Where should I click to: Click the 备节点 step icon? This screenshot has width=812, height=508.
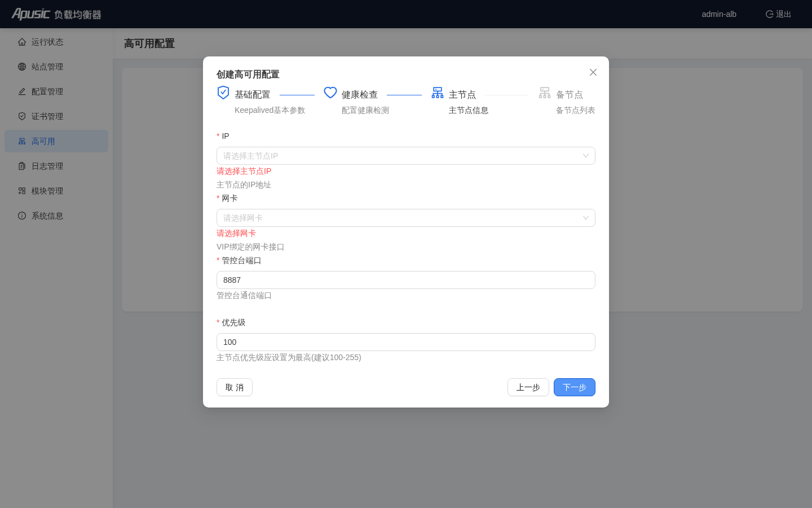pos(545,93)
